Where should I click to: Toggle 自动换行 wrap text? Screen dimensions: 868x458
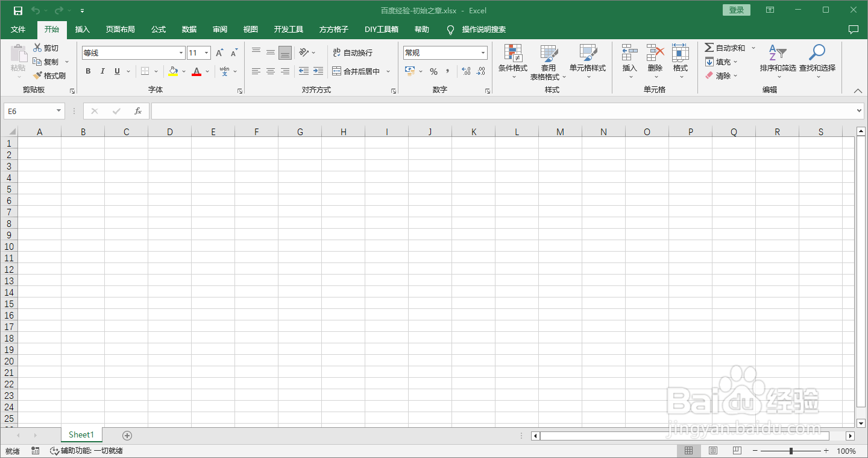point(353,52)
